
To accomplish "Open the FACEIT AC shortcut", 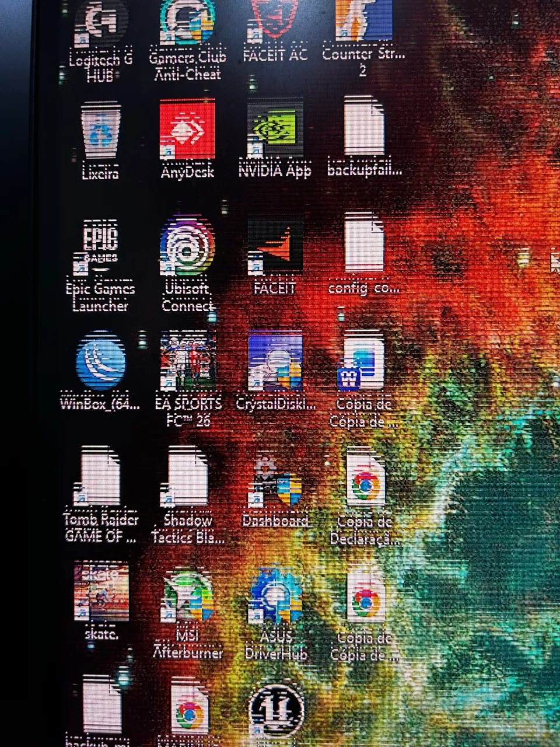I will point(275,21).
